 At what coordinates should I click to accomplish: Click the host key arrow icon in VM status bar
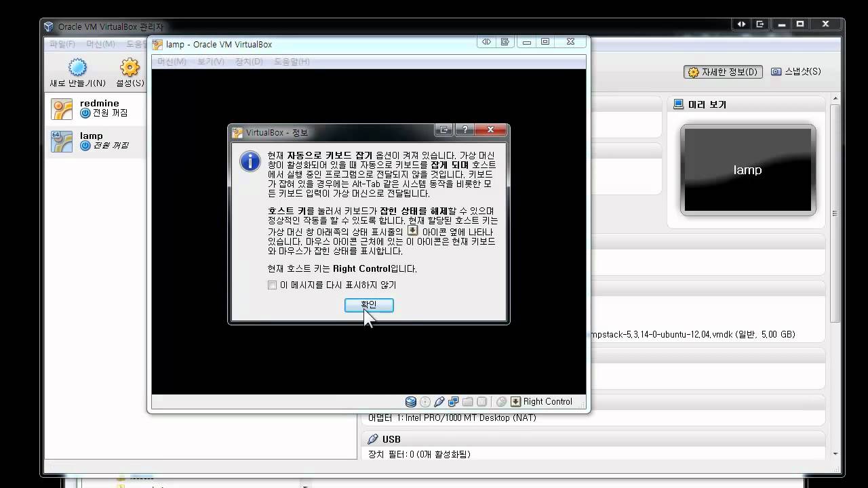tap(516, 402)
